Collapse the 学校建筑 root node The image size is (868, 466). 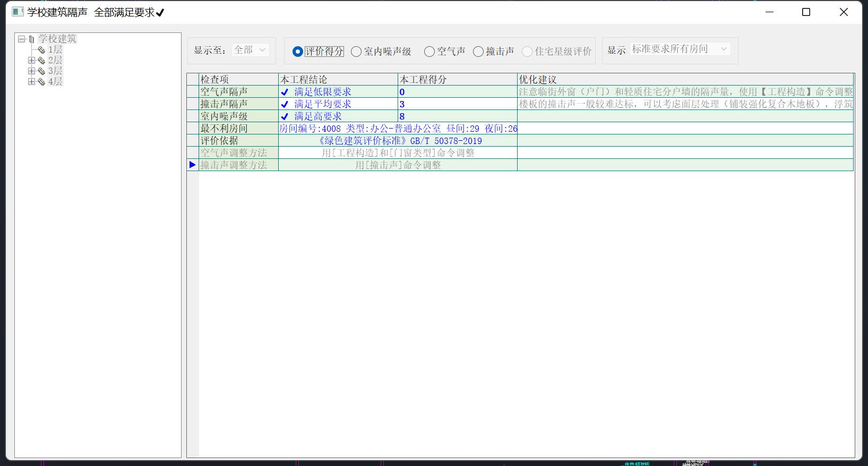(x=21, y=39)
